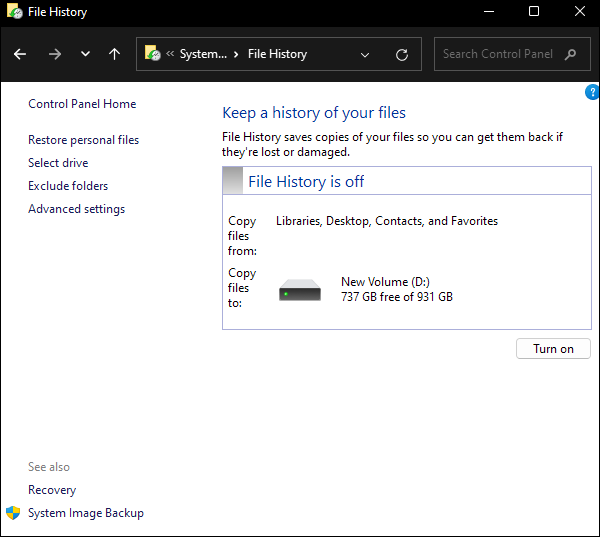Click the File History icon in address bar
The image size is (600, 537).
153,54
